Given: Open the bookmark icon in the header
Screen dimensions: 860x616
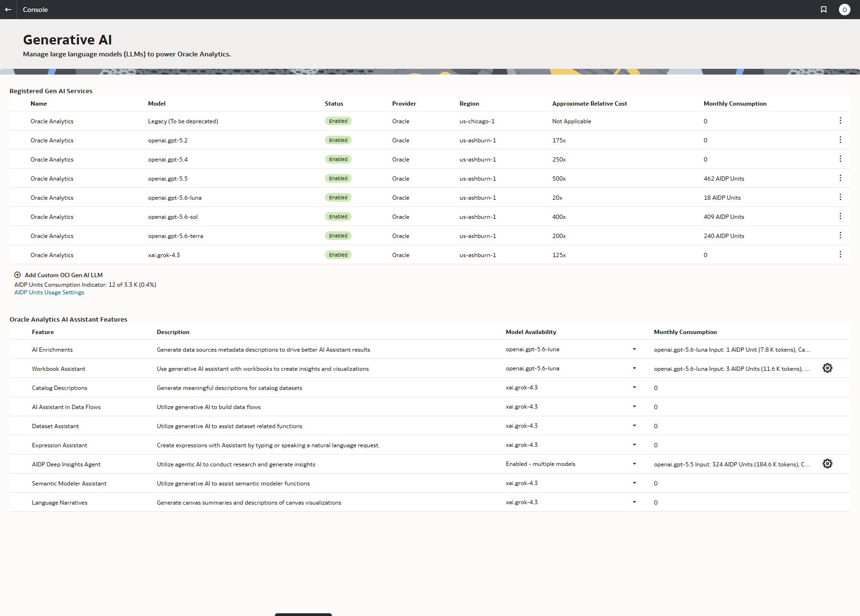Looking at the screenshot, I should coord(824,10).
